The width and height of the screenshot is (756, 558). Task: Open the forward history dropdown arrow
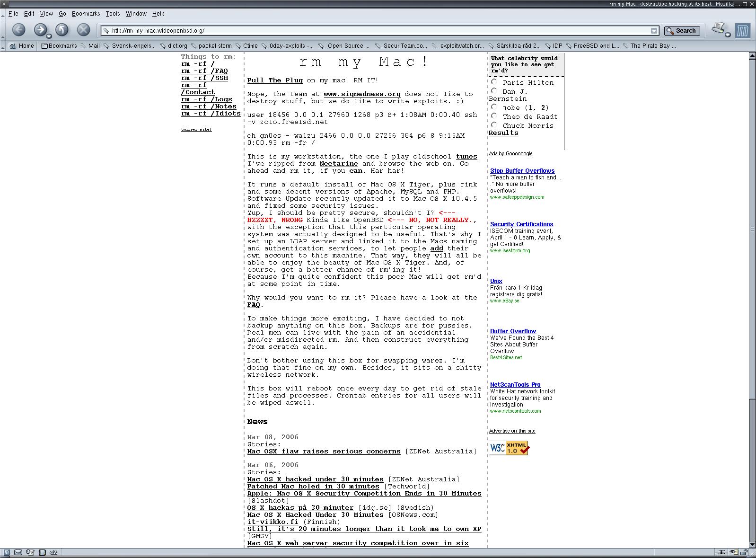(49, 35)
